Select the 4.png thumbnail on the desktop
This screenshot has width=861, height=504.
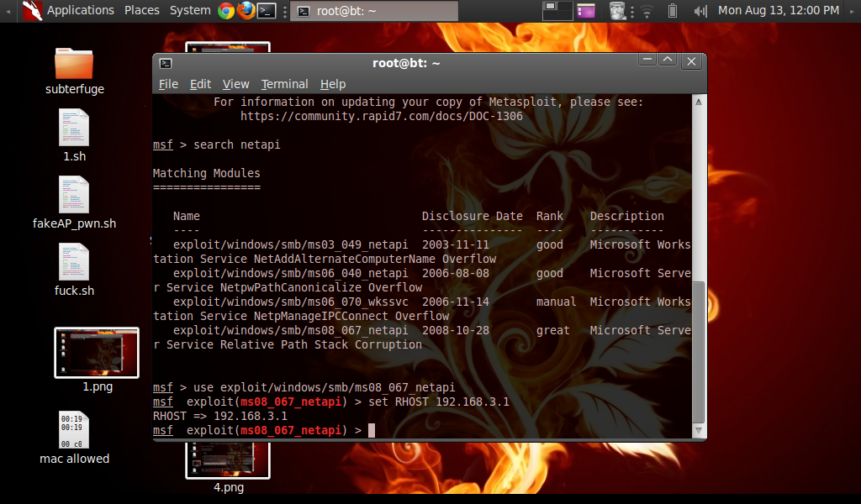coord(228,467)
